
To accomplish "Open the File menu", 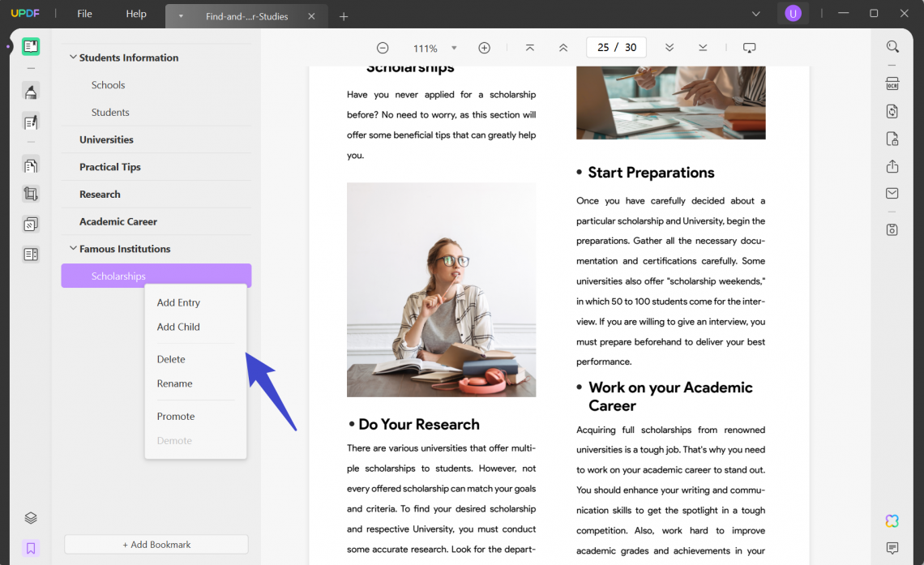I will [x=83, y=14].
